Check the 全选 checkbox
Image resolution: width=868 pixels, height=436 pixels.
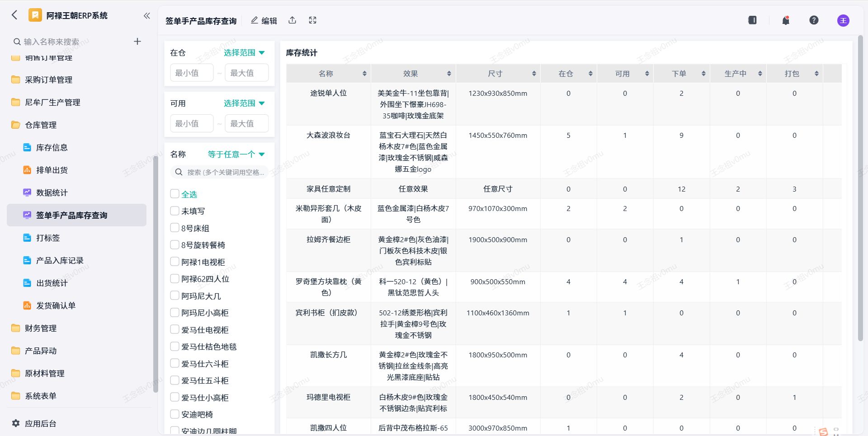pos(175,194)
